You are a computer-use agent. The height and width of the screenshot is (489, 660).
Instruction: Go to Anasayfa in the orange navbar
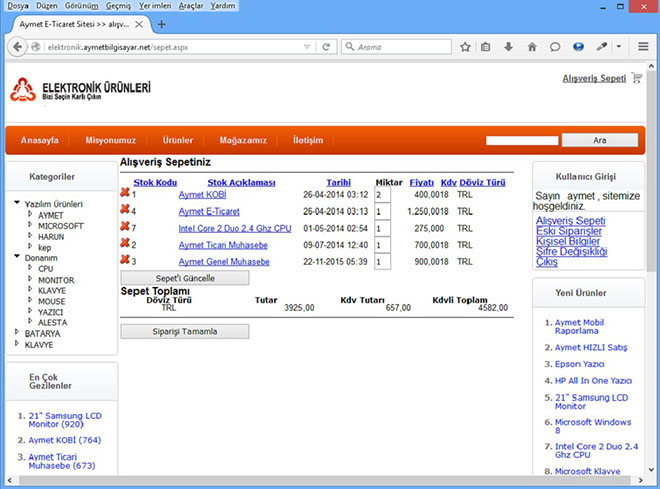pyautogui.click(x=40, y=140)
